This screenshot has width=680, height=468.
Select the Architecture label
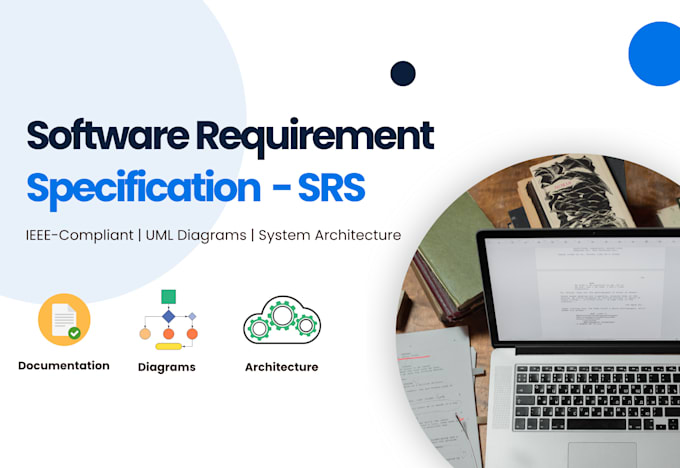pyautogui.click(x=281, y=367)
